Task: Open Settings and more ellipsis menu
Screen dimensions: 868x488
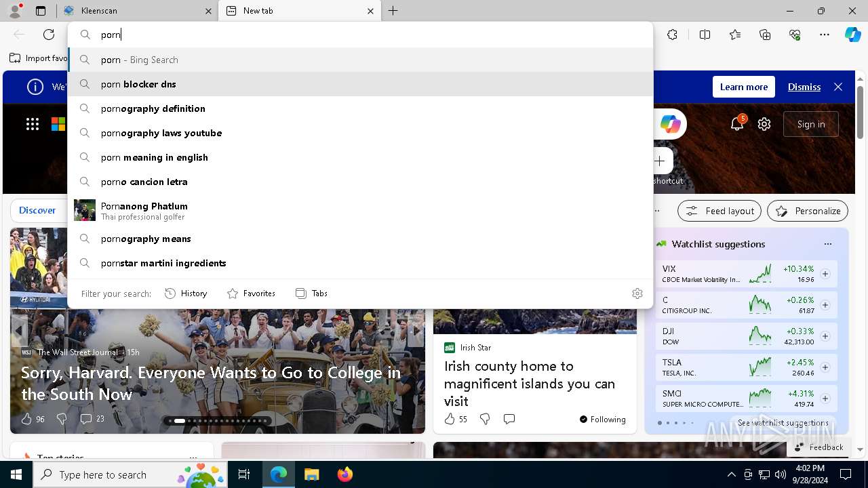Action: (825, 35)
